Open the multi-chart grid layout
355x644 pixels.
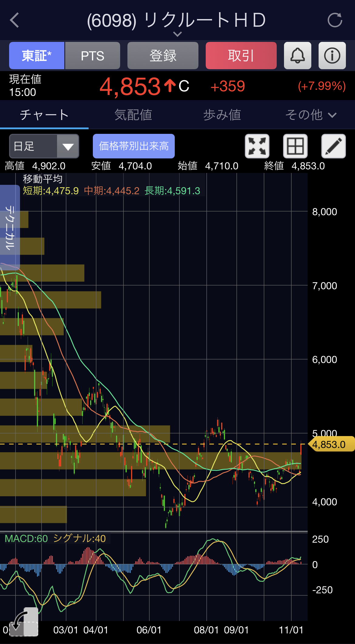coord(295,146)
